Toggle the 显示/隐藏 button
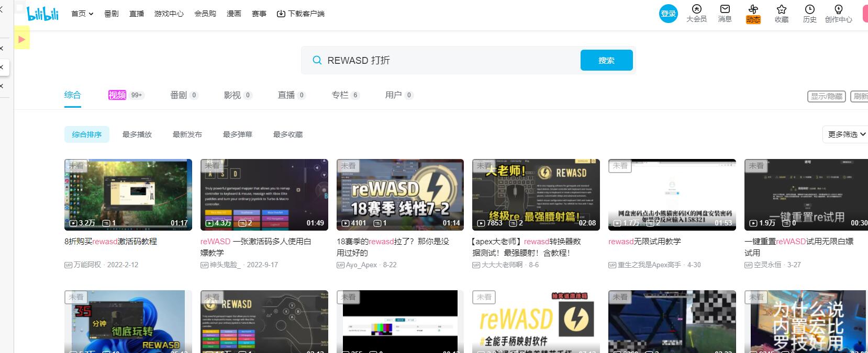 (x=826, y=96)
